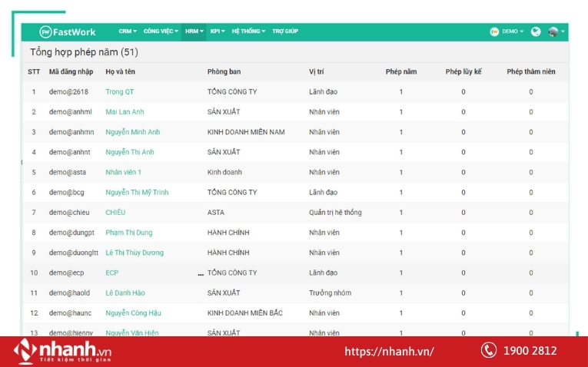Open the user avatar menu
The height and width of the screenshot is (367, 588).
tap(554, 31)
